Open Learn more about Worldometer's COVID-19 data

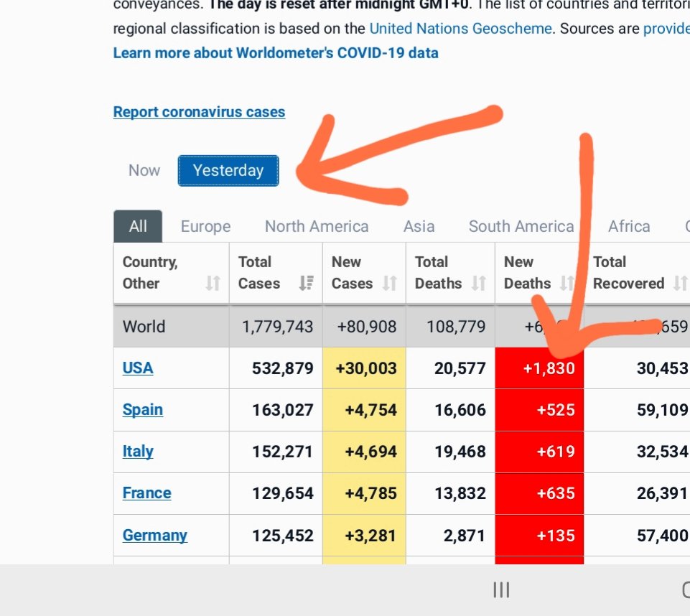pos(276,53)
